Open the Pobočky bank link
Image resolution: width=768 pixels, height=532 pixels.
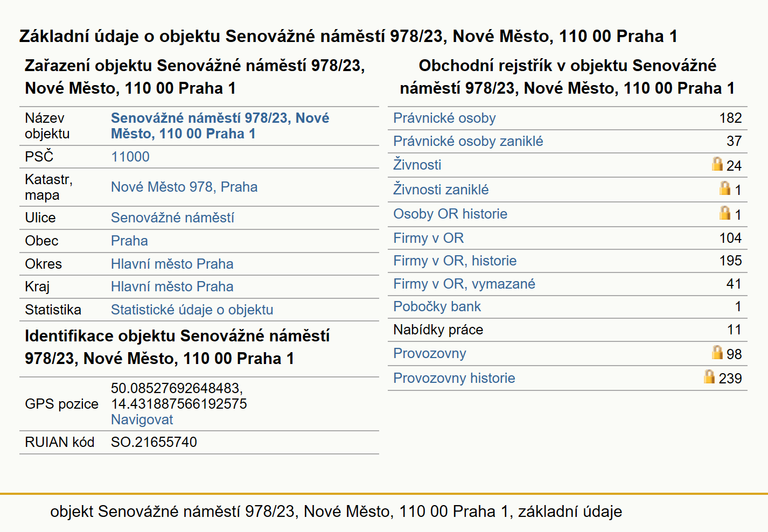click(437, 306)
